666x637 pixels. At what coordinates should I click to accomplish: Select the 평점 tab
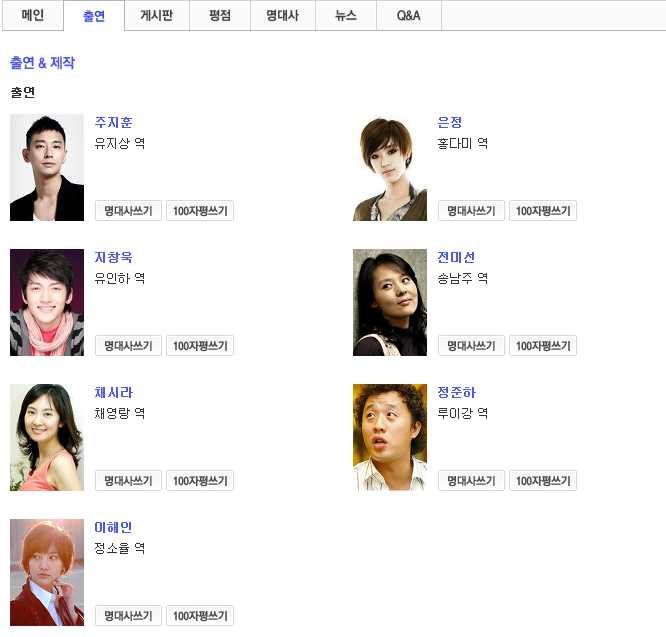click(220, 15)
